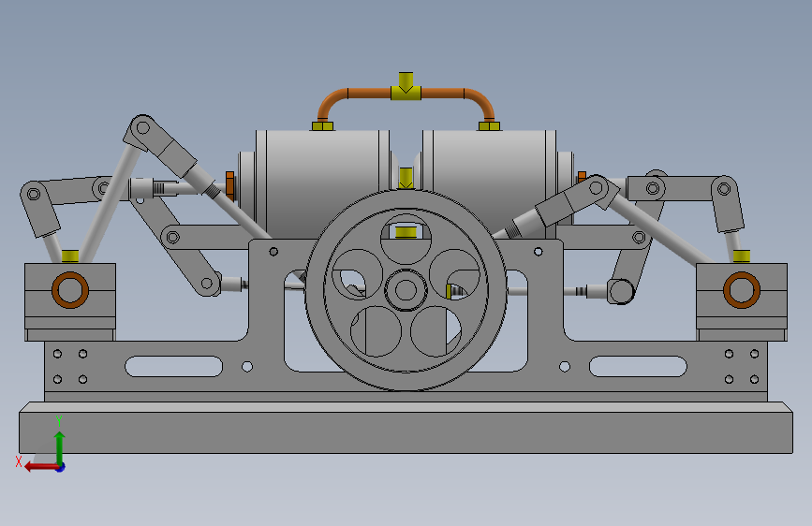Click the green Y axis arrow
Image resolution: width=812 pixels, height=526 pixels.
(60, 447)
